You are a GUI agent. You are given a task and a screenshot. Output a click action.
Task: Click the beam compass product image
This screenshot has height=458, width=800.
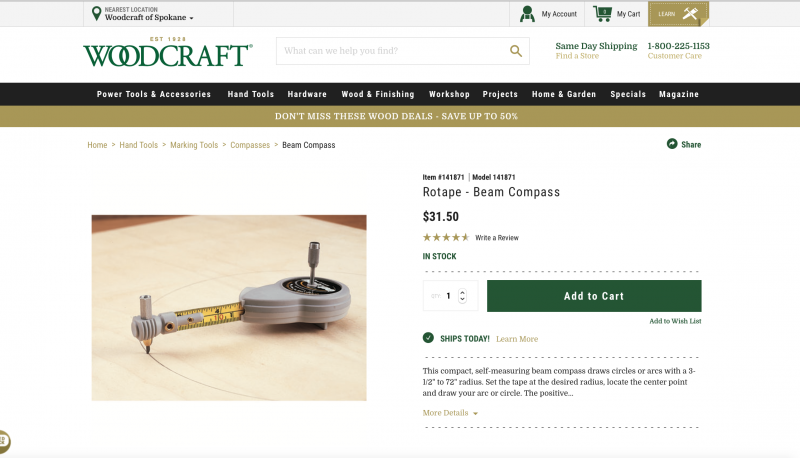(229, 308)
